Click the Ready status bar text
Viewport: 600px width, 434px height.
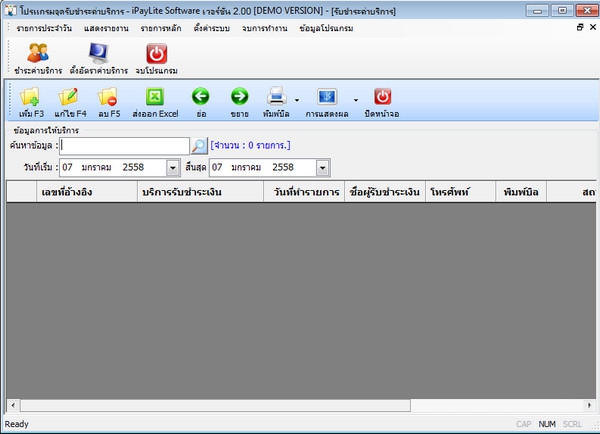[16, 424]
